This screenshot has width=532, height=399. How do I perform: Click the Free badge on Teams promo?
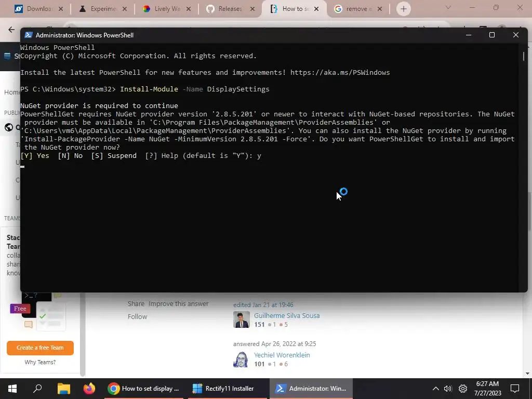20,309
